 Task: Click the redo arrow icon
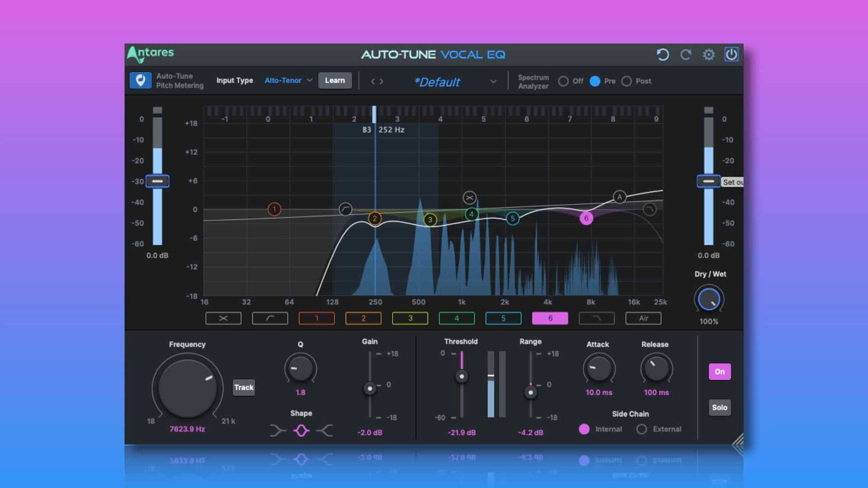pyautogui.click(x=686, y=54)
